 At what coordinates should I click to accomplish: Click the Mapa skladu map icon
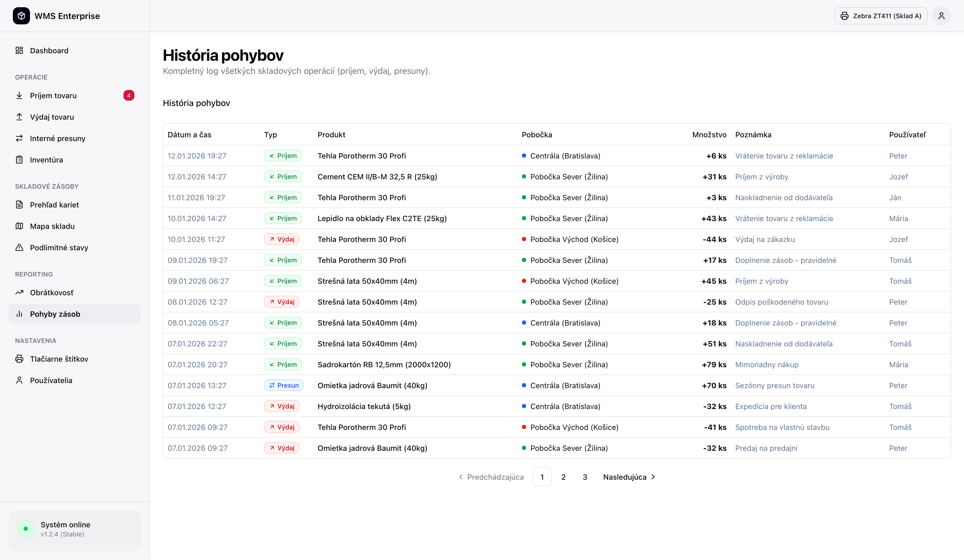pos(19,226)
